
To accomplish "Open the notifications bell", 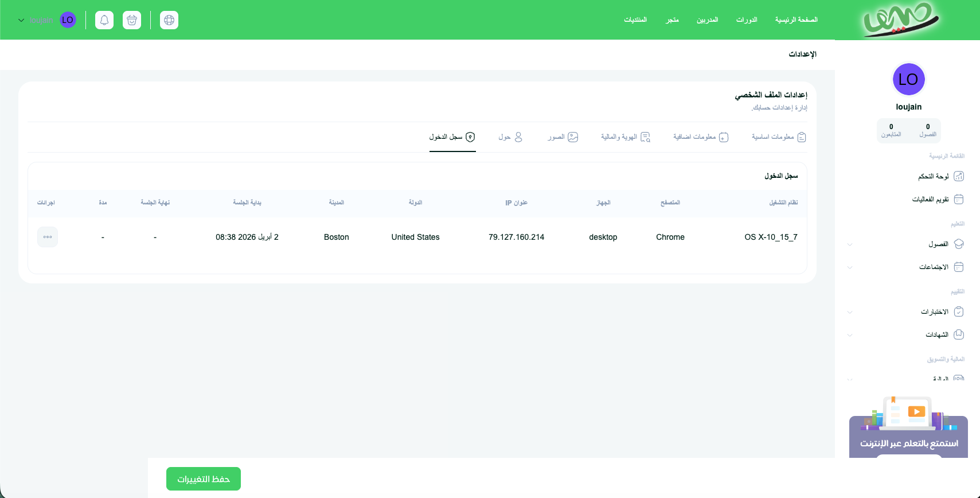I will tap(104, 20).
